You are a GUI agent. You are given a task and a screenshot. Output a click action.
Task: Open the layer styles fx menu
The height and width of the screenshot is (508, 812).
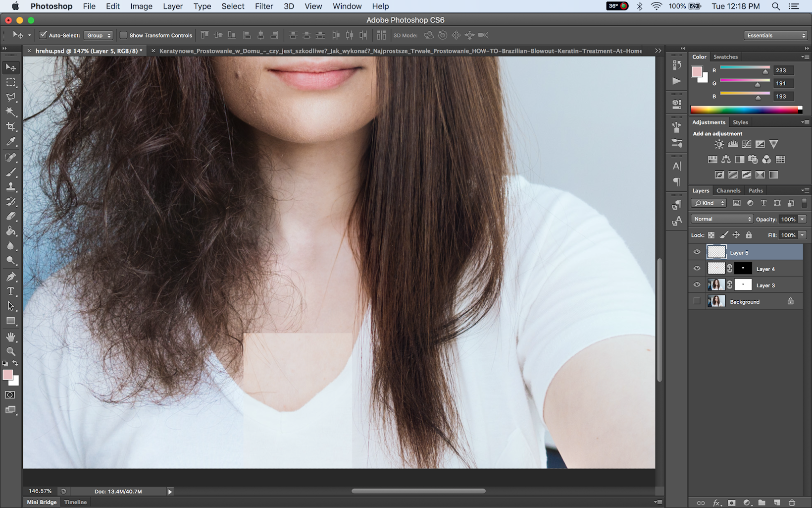coord(716,503)
